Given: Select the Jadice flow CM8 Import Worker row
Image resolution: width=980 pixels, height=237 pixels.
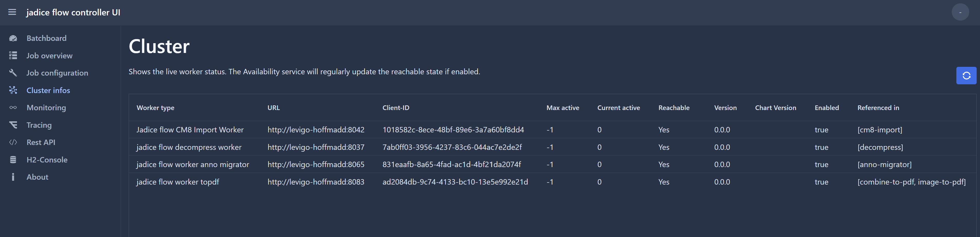Looking at the screenshot, I should 190,130.
